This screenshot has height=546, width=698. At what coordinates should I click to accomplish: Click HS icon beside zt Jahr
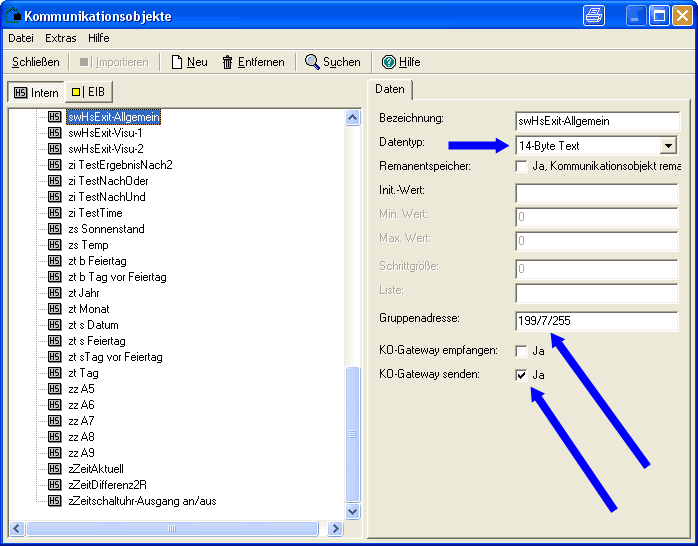[x=55, y=293]
